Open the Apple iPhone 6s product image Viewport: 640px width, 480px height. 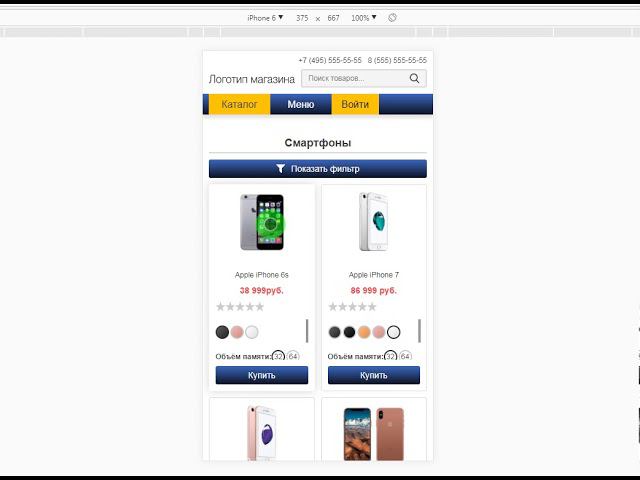coord(262,222)
